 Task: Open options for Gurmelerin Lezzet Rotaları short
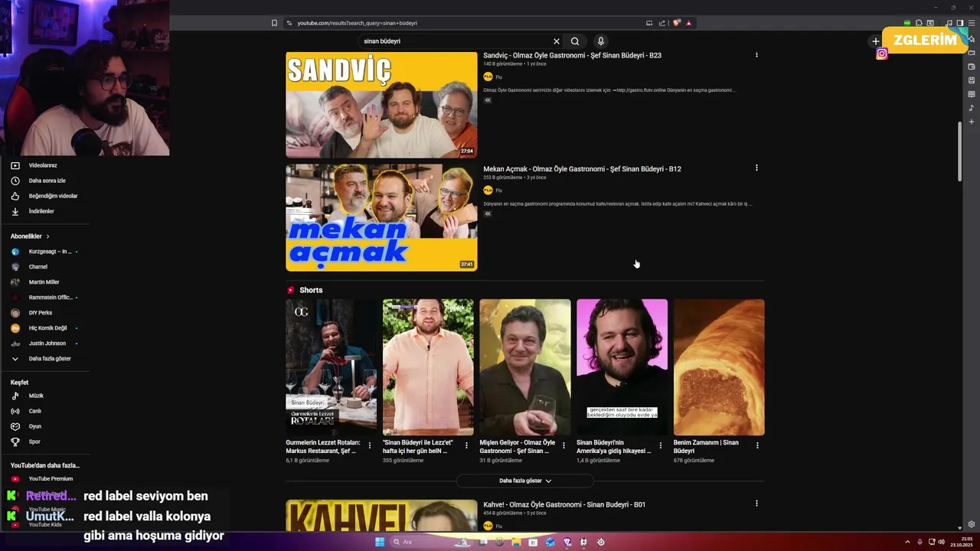(x=370, y=445)
